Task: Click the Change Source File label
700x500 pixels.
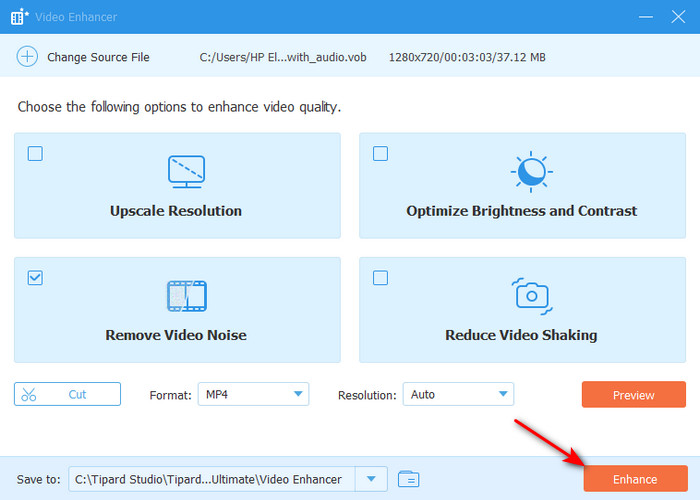Action: (x=98, y=57)
